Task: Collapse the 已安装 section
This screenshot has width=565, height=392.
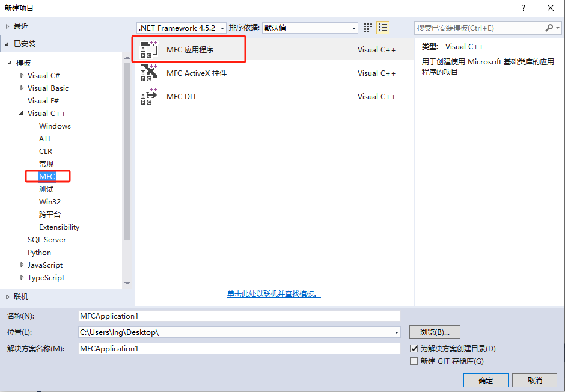Action: point(7,44)
